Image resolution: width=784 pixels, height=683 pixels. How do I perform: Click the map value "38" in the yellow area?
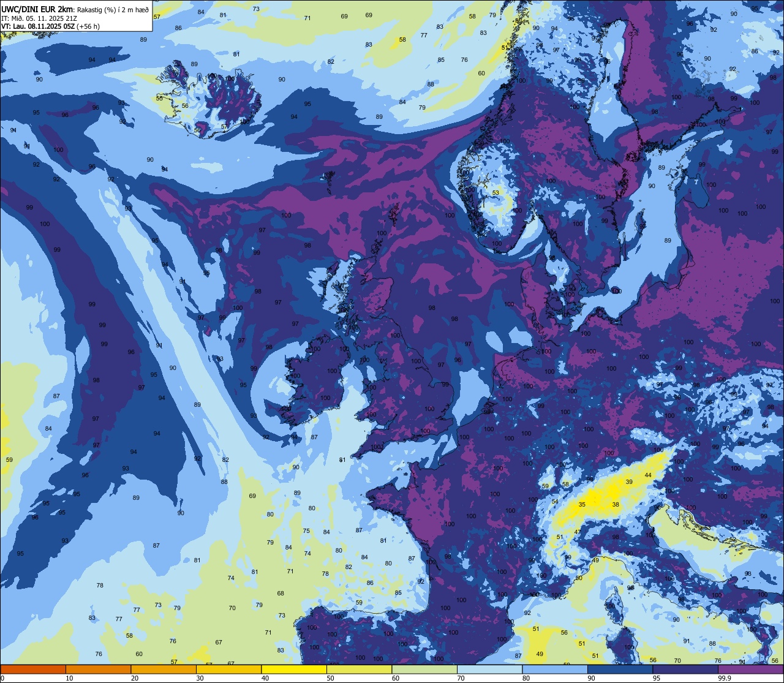[616, 505]
